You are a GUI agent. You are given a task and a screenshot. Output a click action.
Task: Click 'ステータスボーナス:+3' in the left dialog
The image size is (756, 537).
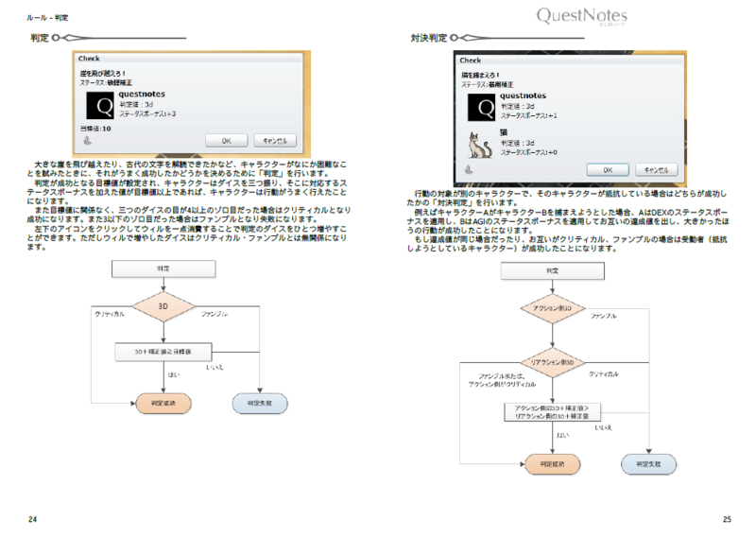pos(147,113)
